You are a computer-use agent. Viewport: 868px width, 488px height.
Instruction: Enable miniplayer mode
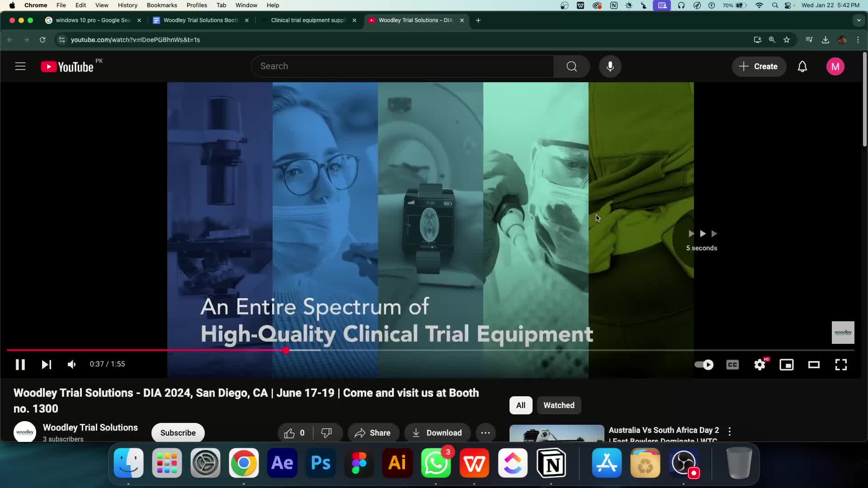[787, 365]
